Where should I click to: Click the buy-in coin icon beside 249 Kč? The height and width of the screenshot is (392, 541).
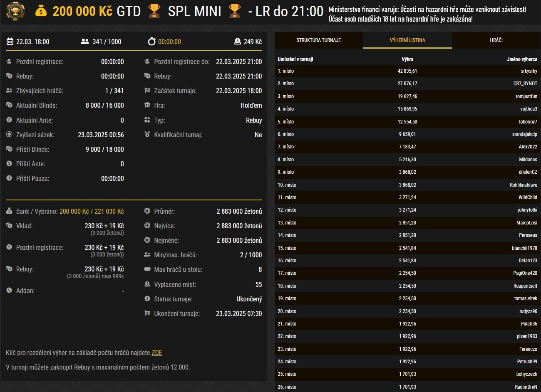point(238,42)
